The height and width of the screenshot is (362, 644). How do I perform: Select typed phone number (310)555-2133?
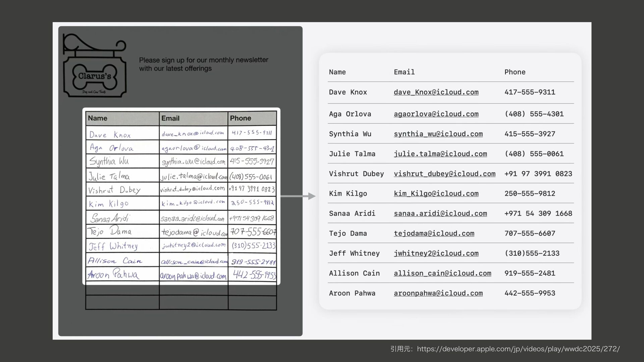click(532, 253)
